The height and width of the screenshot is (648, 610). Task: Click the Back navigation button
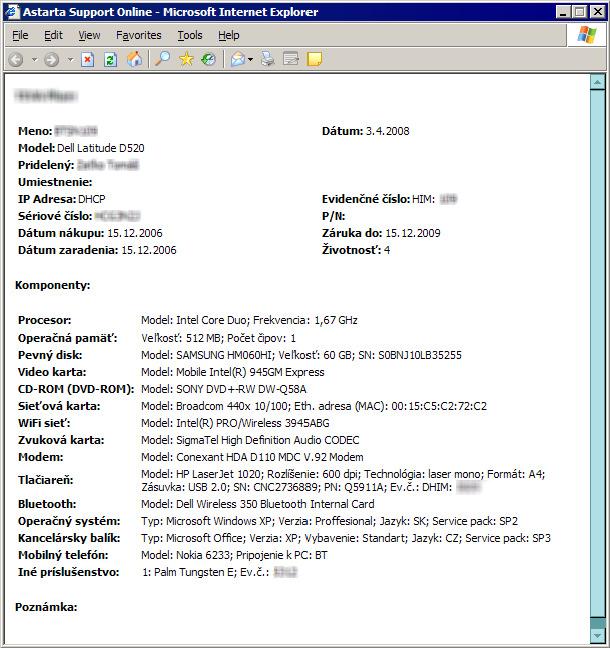click(x=16, y=60)
